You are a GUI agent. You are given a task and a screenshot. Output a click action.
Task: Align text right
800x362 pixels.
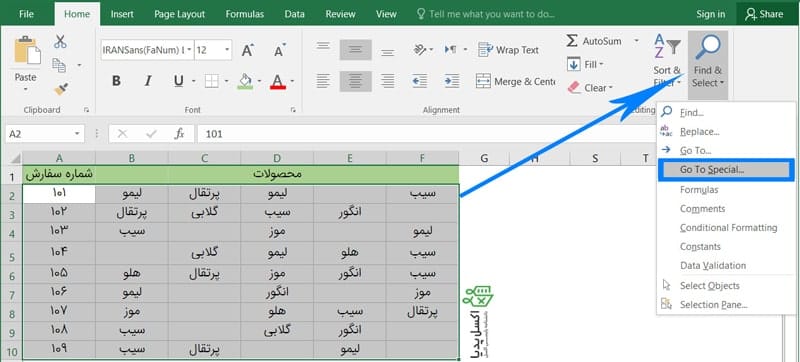point(388,81)
